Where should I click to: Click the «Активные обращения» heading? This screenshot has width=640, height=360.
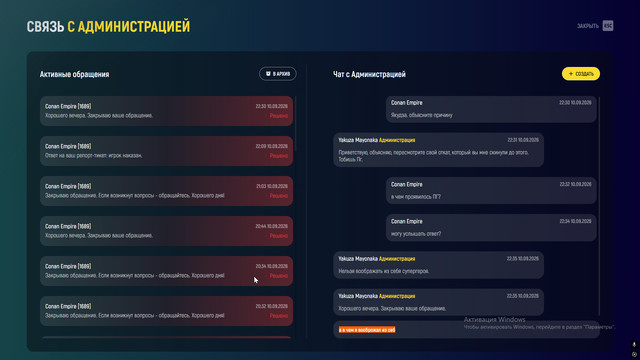(x=74, y=74)
